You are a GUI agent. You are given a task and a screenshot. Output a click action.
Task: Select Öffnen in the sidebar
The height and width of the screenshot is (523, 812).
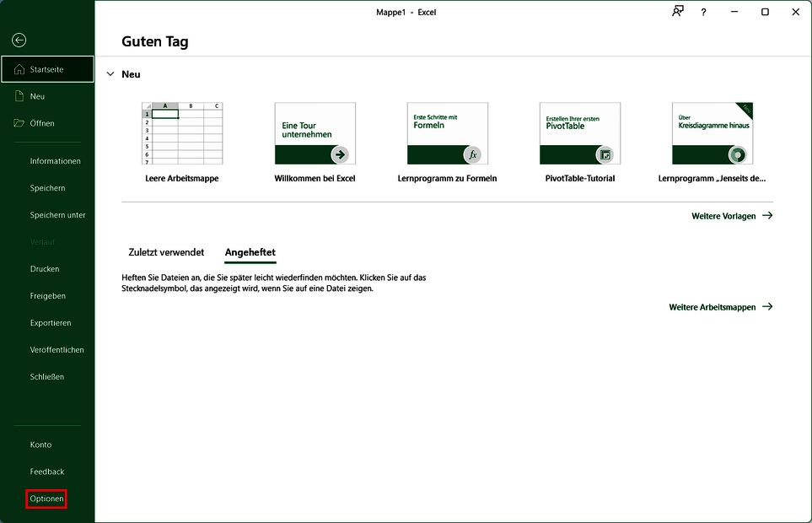[x=48, y=123]
